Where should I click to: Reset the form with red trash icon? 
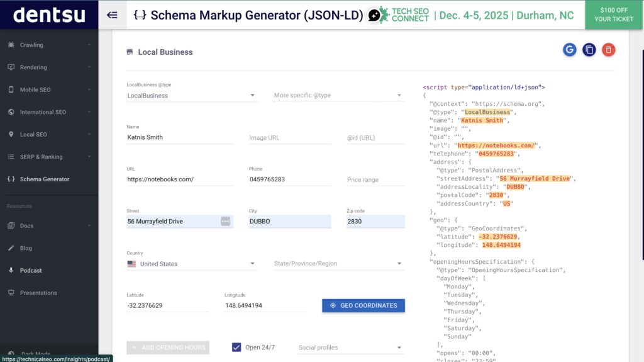click(608, 50)
